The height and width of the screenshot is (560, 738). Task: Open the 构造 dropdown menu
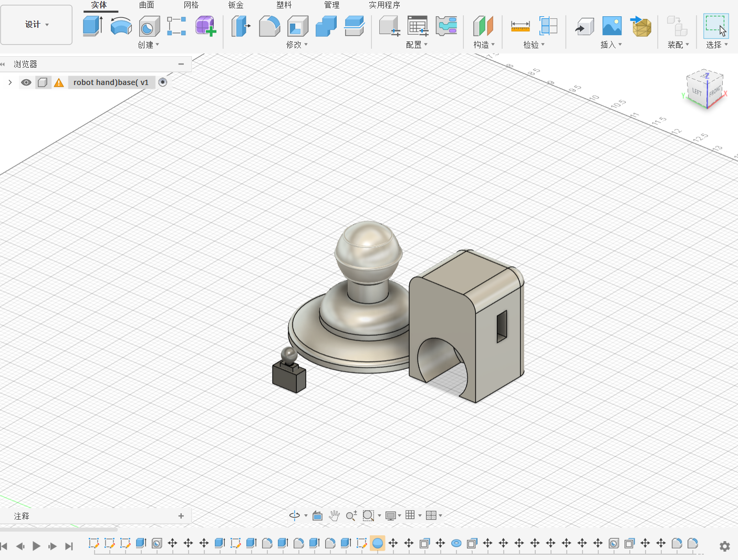(x=484, y=45)
